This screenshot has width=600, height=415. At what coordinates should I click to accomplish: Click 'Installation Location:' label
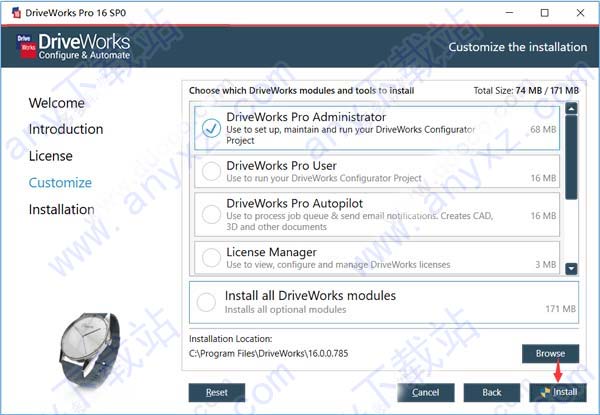[231, 339]
